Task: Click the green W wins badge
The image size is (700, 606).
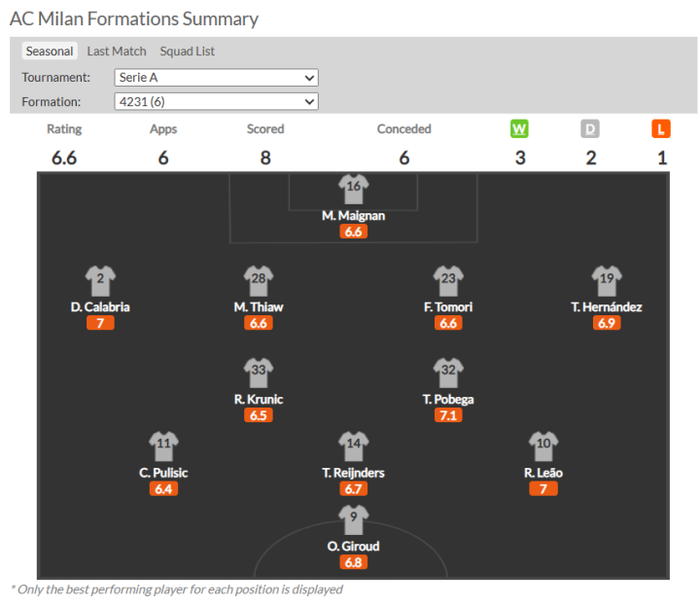Action: coord(520,128)
